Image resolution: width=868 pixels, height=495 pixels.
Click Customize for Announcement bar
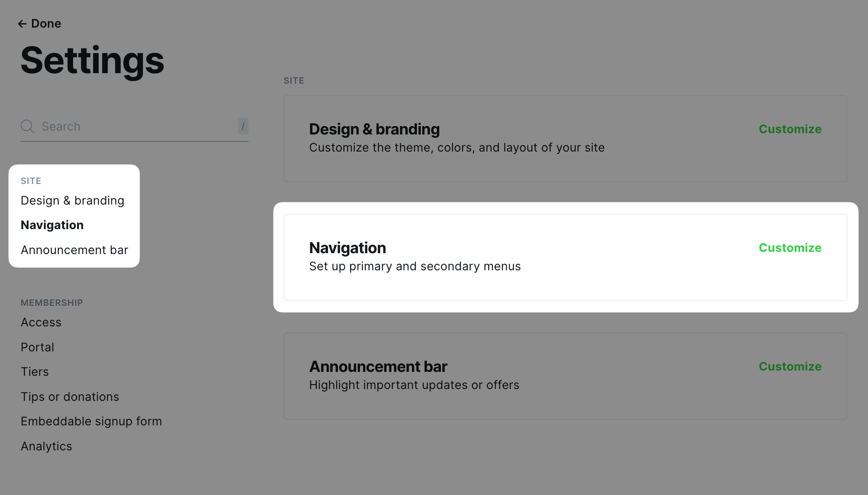(x=790, y=366)
